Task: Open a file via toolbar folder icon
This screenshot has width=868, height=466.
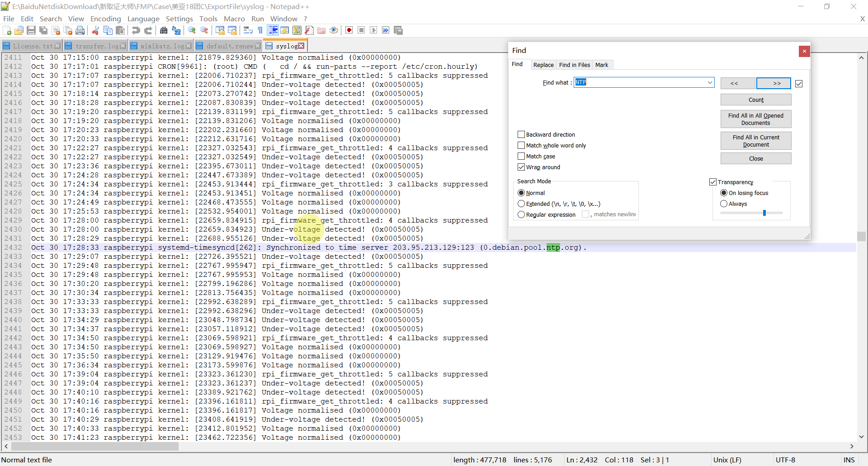Action: pos(19,30)
